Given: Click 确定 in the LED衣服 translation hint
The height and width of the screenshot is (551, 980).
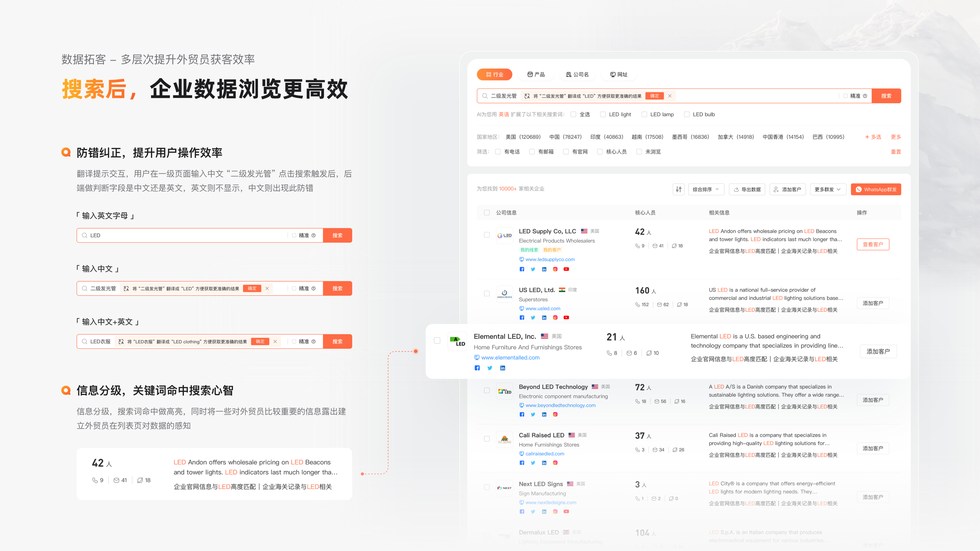Looking at the screenshot, I should pyautogui.click(x=260, y=341).
